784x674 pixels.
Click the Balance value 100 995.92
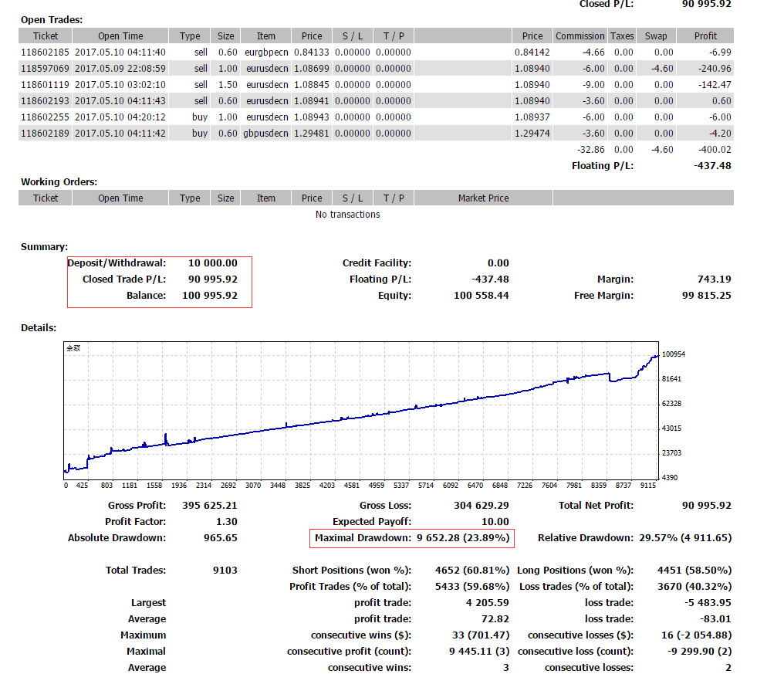point(209,295)
